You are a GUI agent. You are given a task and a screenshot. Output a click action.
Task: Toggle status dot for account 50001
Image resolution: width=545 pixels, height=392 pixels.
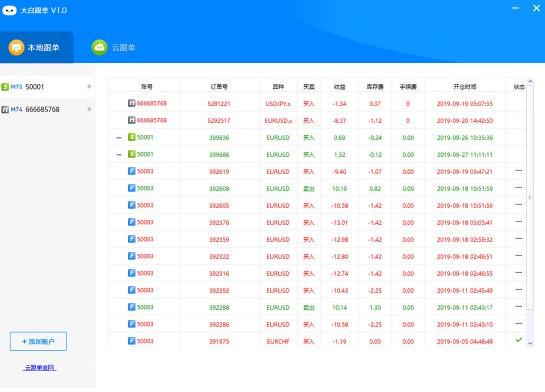[x=89, y=87]
